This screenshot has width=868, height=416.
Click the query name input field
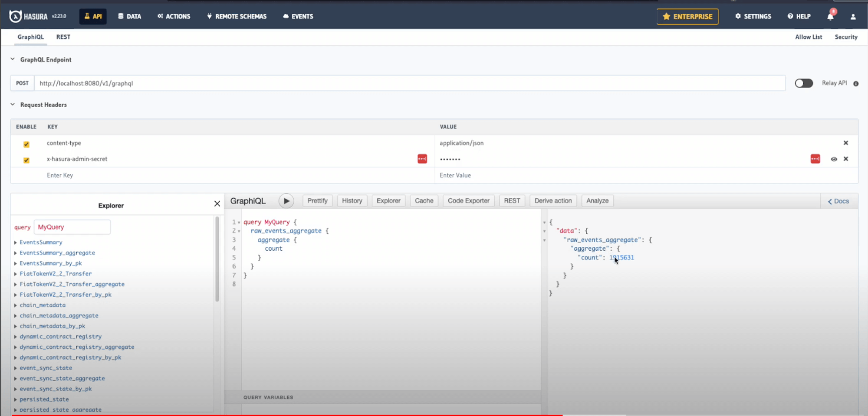click(x=72, y=227)
